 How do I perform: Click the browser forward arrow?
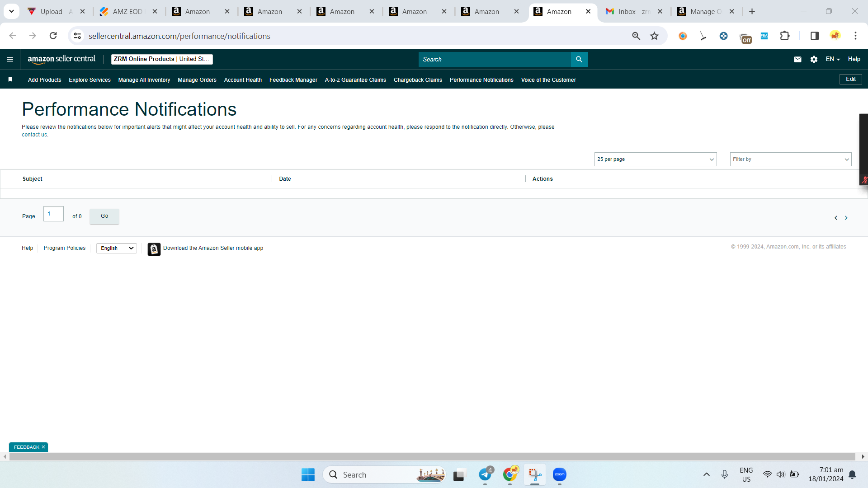tap(33, 36)
